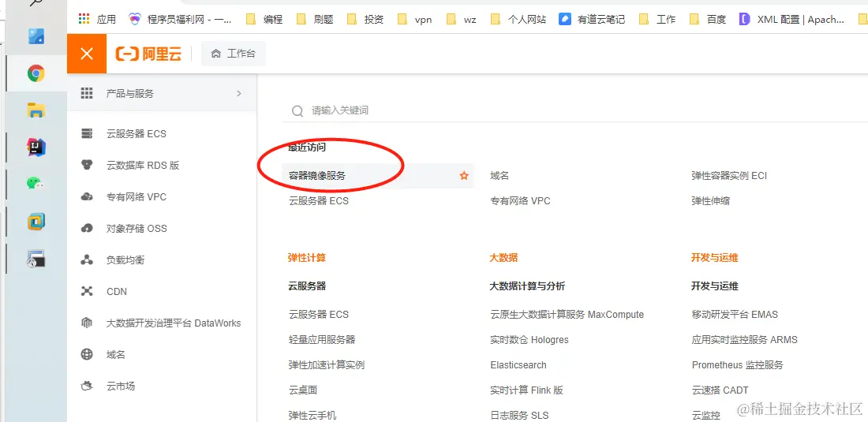The image size is (868, 422).
Task: Open 实时计算 Flink 版 link
Action: click(526, 390)
